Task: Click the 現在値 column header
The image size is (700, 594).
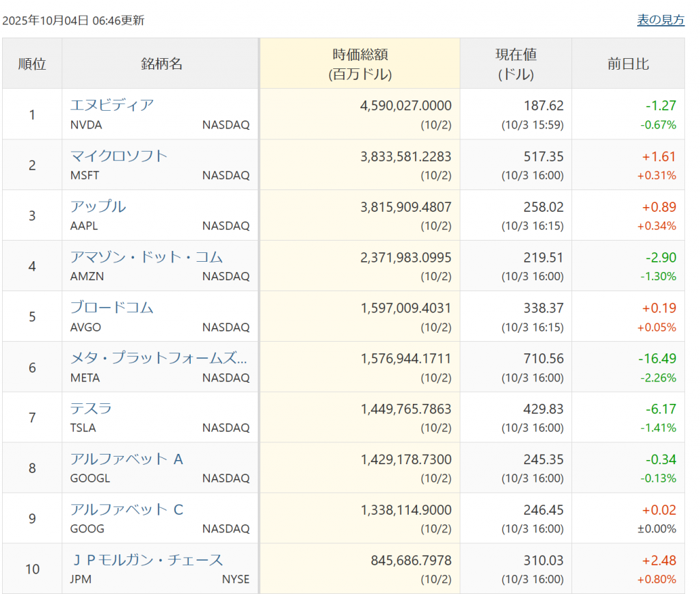Action: click(515, 64)
